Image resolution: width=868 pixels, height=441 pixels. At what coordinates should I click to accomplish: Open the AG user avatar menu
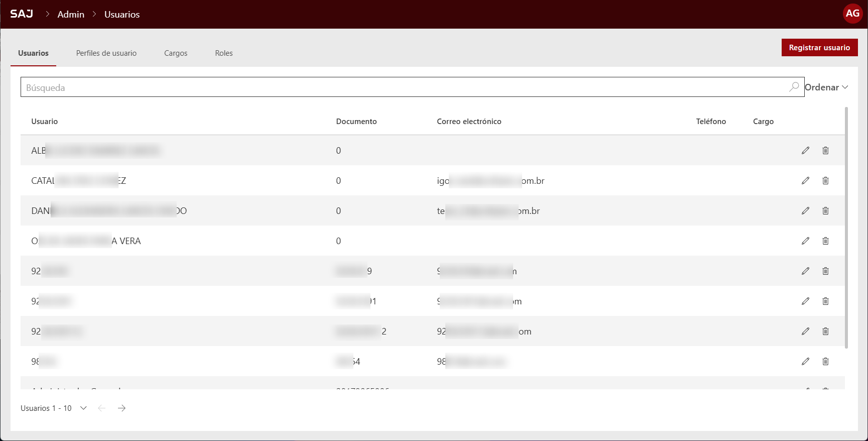[852, 14]
